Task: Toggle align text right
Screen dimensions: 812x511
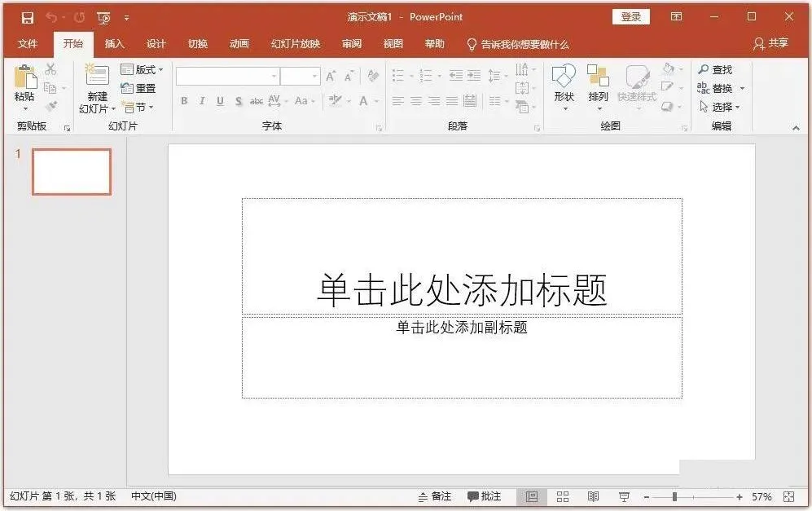Action: pos(434,101)
